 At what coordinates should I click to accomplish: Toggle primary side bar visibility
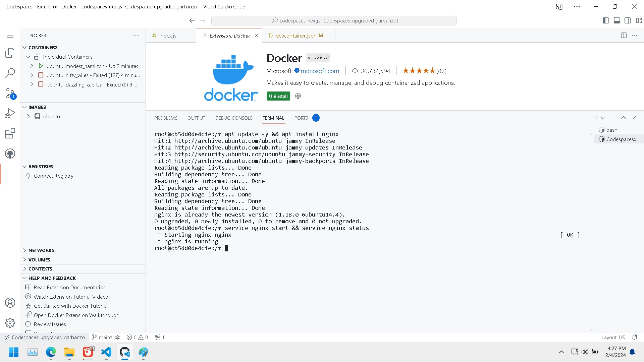(x=606, y=21)
